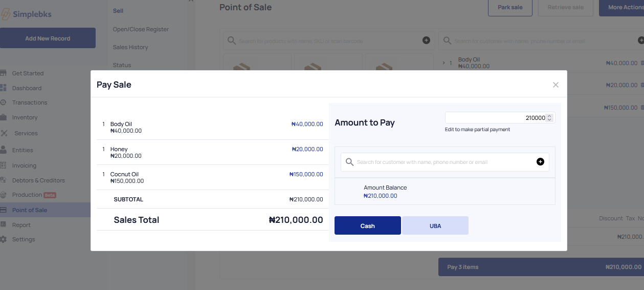Open the Settings gear icon

(4, 239)
